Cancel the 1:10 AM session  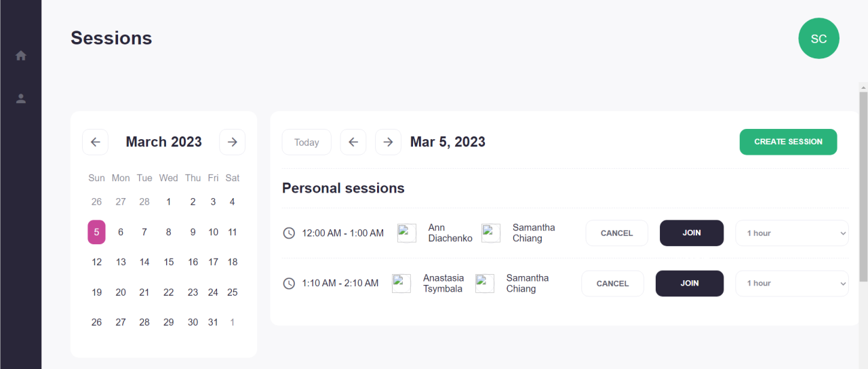point(612,283)
